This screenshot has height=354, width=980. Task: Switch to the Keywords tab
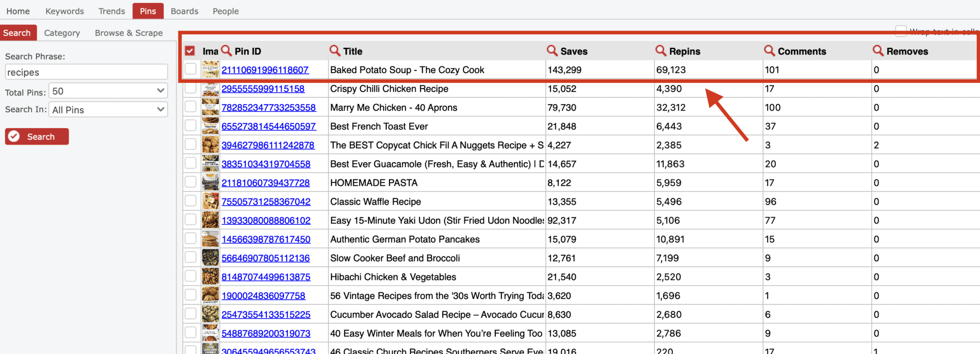coord(65,11)
